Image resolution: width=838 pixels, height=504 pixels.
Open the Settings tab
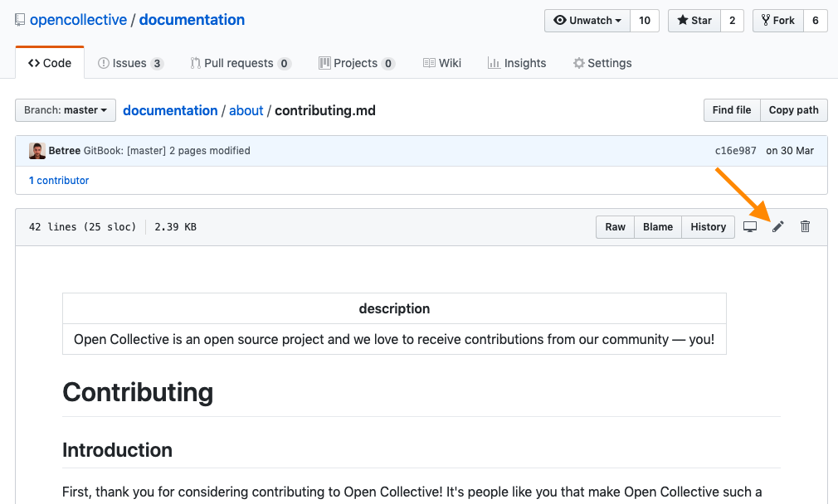(602, 63)
